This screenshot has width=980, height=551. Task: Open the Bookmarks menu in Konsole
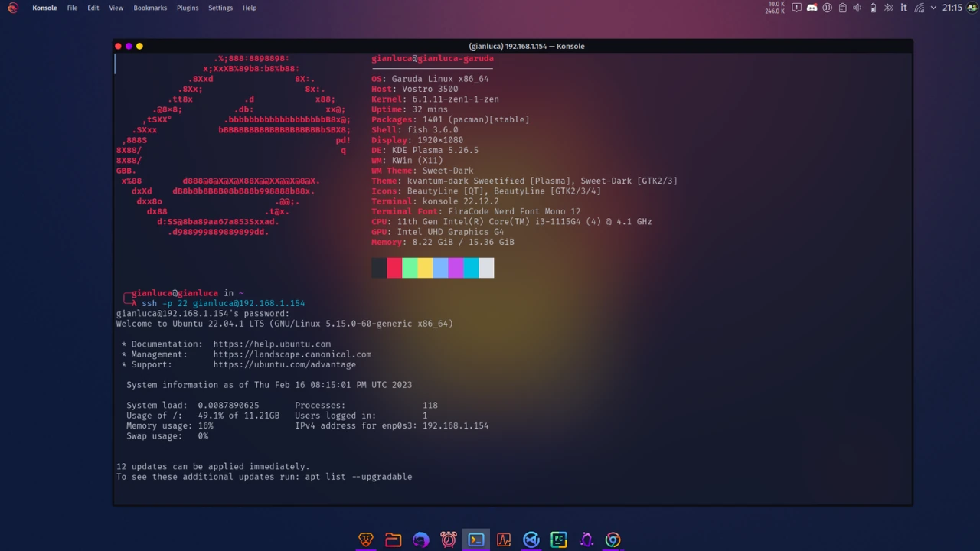150,8
